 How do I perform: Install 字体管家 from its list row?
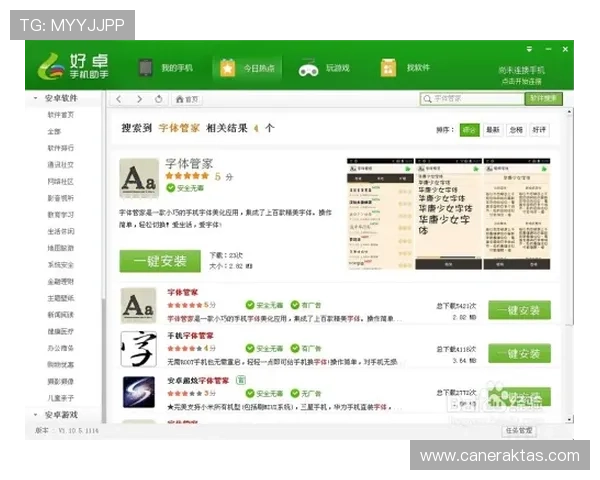tap(519, 310)
